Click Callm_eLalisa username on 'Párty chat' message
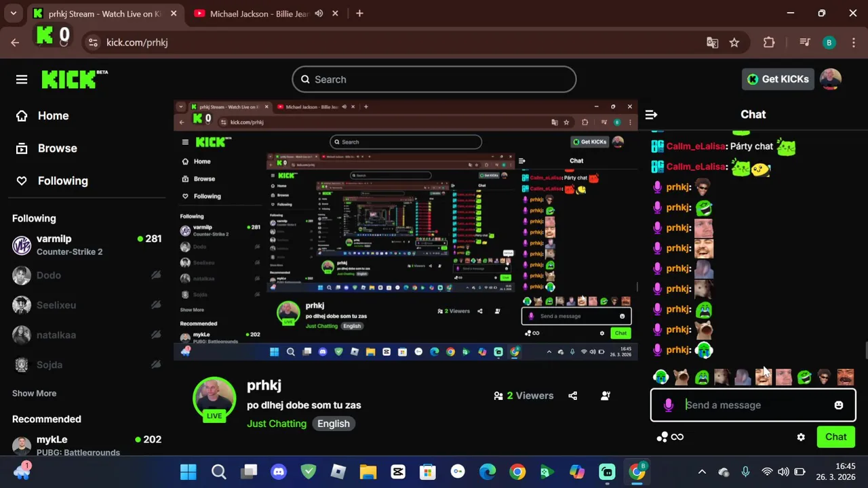The width and height of the screenshot is (868, 488). (696, 146)
